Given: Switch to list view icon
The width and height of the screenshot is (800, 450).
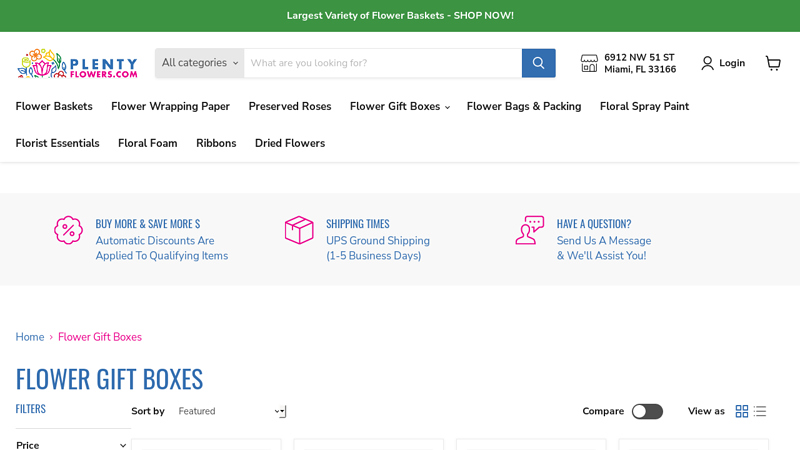Looking at the screenshot, I should pyautogui.click(x=760, y=411).
